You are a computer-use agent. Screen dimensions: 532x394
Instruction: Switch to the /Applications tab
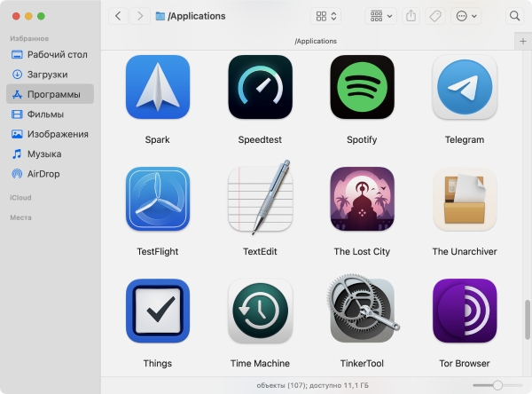(316, 41)
